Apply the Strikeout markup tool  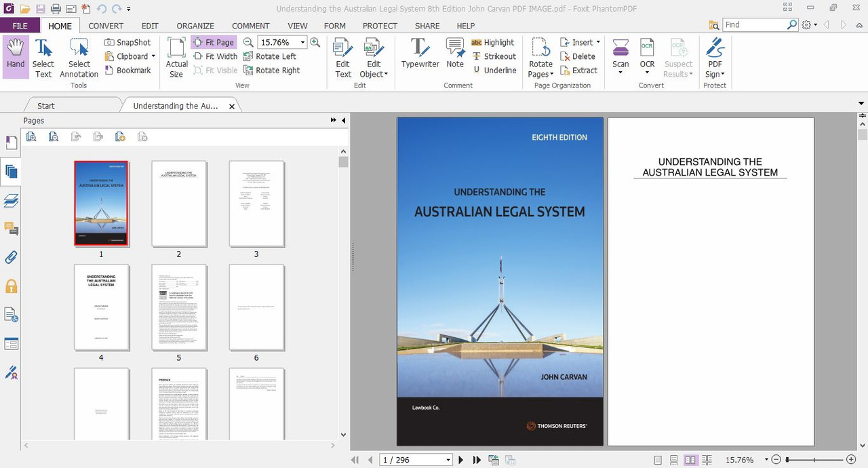pyautogui.click(x=494, y=56)
